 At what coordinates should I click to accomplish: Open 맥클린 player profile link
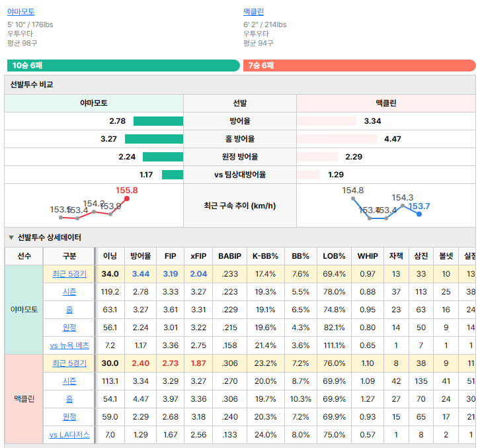253,12
